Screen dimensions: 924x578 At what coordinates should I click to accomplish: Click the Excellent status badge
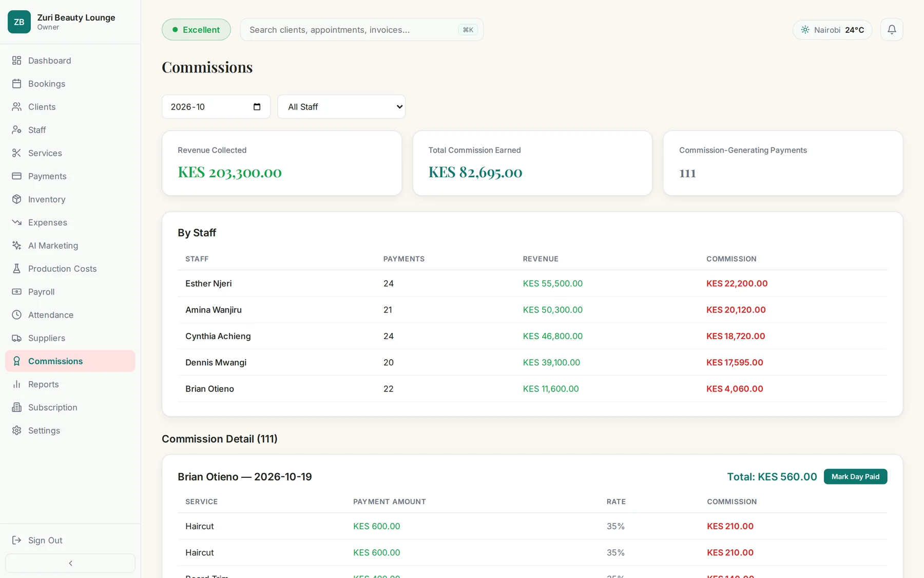tap(196, 30)
